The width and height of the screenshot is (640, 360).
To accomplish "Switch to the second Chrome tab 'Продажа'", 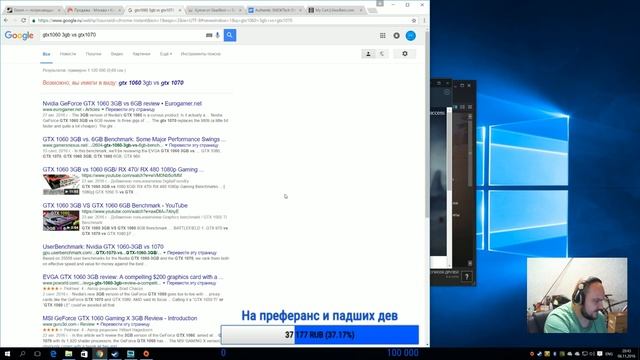I will click(94, 10).
